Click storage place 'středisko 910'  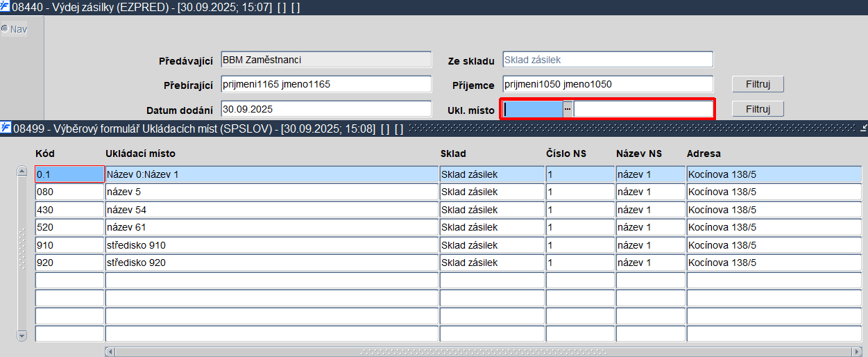(271, 245)
